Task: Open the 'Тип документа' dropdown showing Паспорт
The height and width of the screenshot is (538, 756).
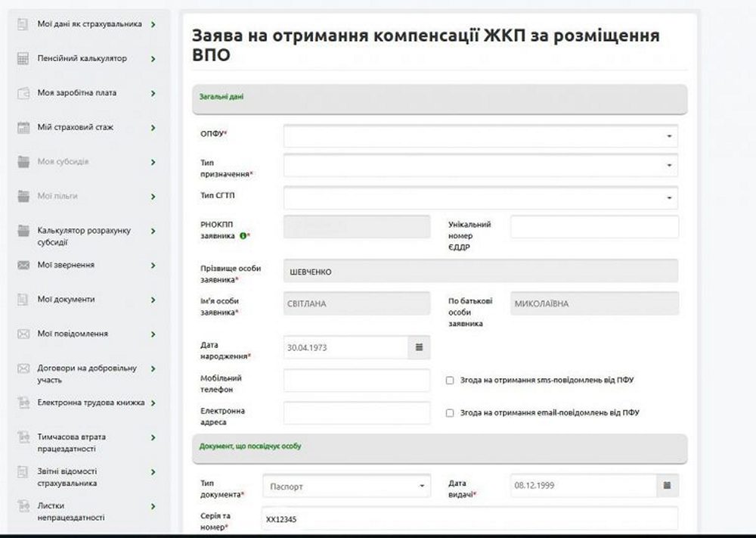Action: (347, 487)
